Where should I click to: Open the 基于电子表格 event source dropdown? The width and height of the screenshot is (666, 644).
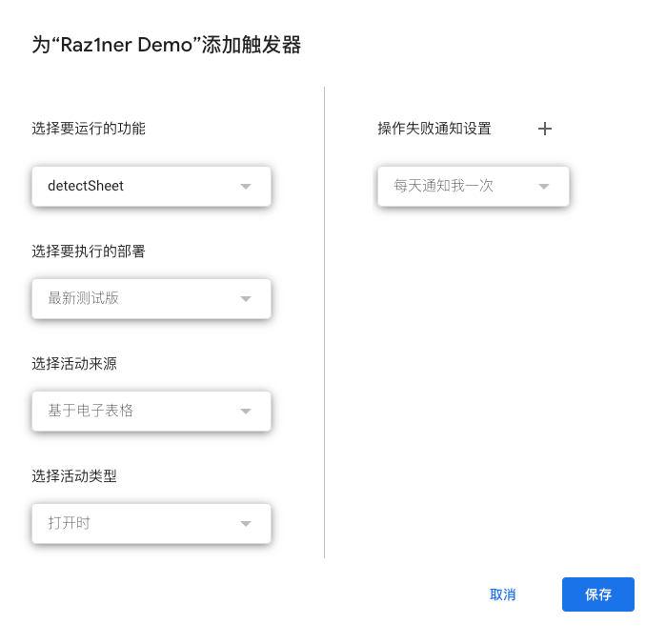pos(151,411)
